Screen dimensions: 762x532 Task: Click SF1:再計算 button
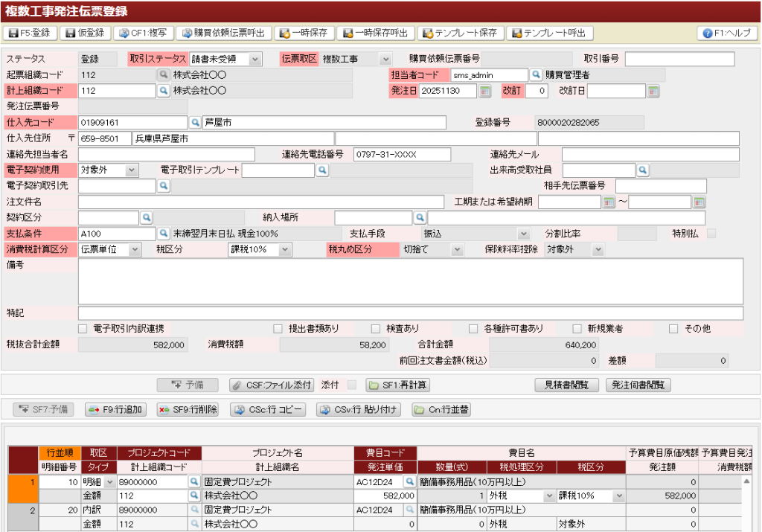tap(398, 385)
